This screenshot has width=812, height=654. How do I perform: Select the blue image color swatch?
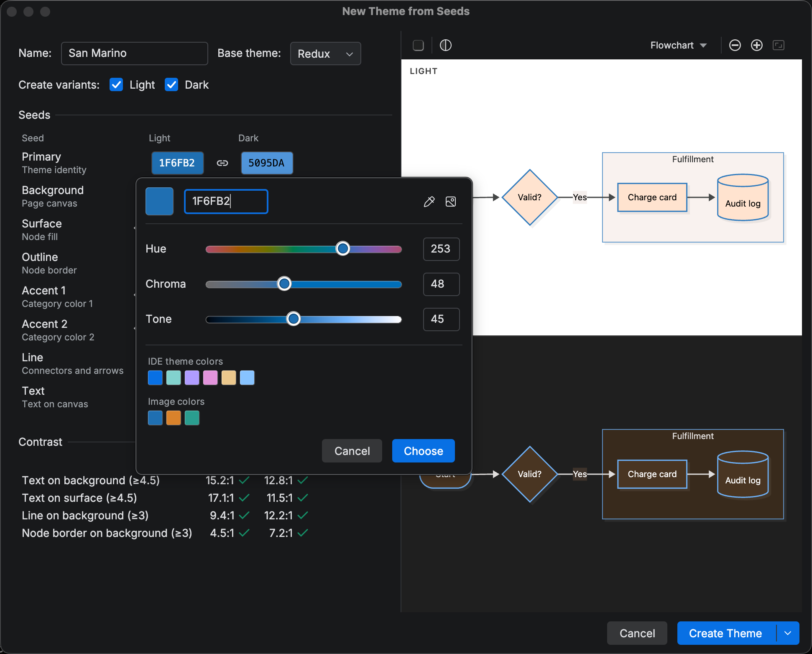155,418
